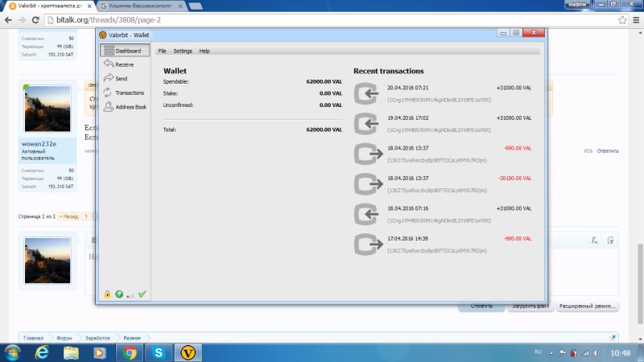Open the Help menu
Image resolution: width=644 pixels, height=362 pixels.
[x=204, y=51]
